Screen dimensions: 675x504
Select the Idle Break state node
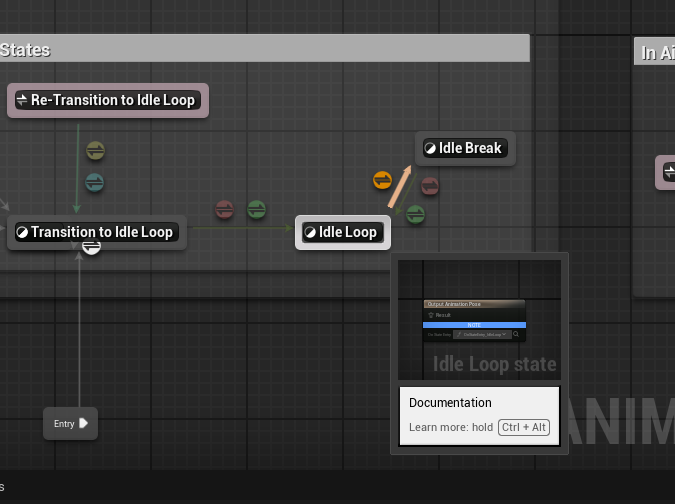coord(465,148)
